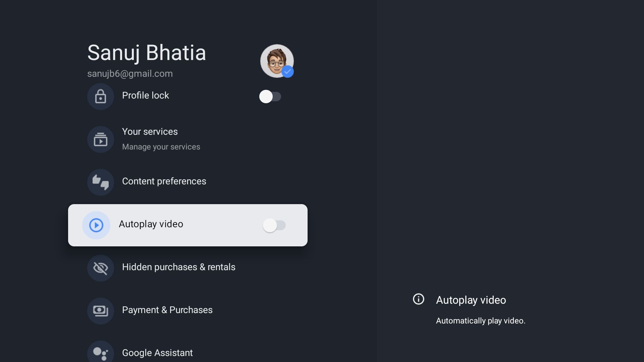The height and width of the screenshot is (362, 644).
Task: Open Content preferences menu entry
Action: [x=164, y=181]
